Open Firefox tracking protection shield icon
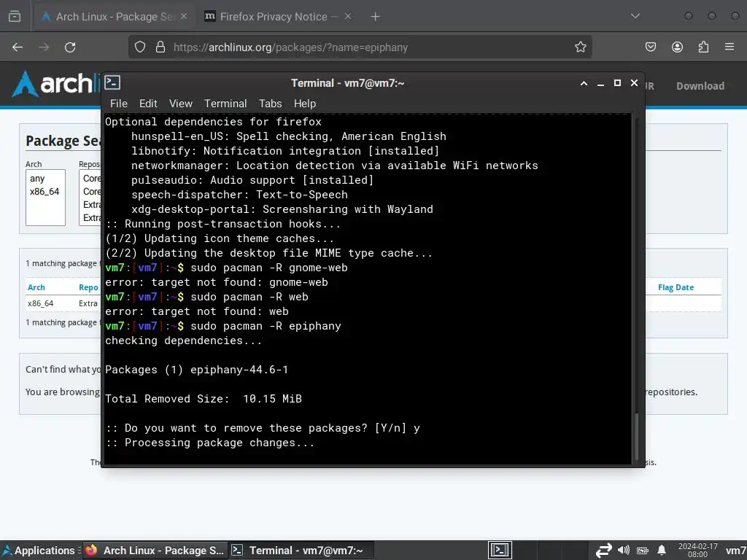This screenshot has width=747, height=560. (x=139, y=47)
